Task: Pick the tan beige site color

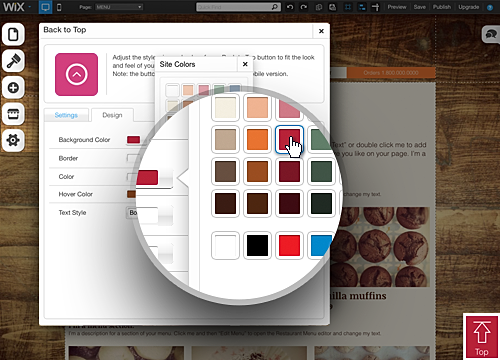Action: tap(225, 139)
